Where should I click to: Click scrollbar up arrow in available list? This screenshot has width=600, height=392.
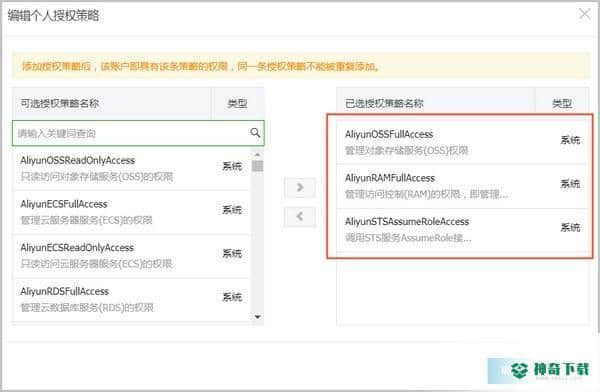(x=258, y=154)
